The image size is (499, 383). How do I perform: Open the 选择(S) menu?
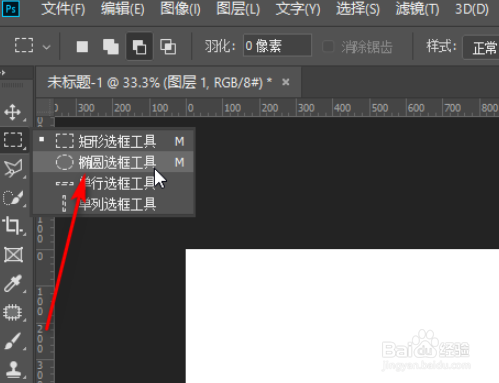pos(358,9)
